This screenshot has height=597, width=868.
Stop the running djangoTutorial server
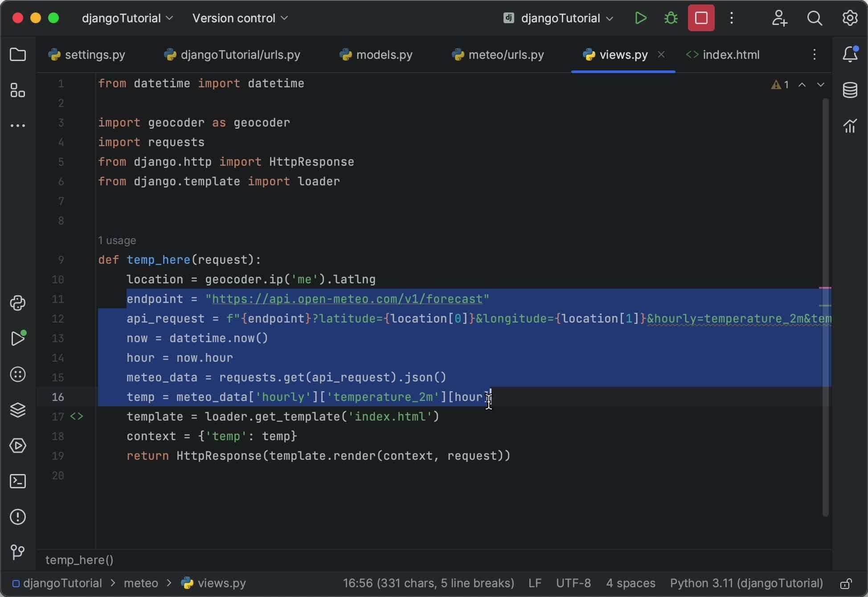[x=700, y=18]
